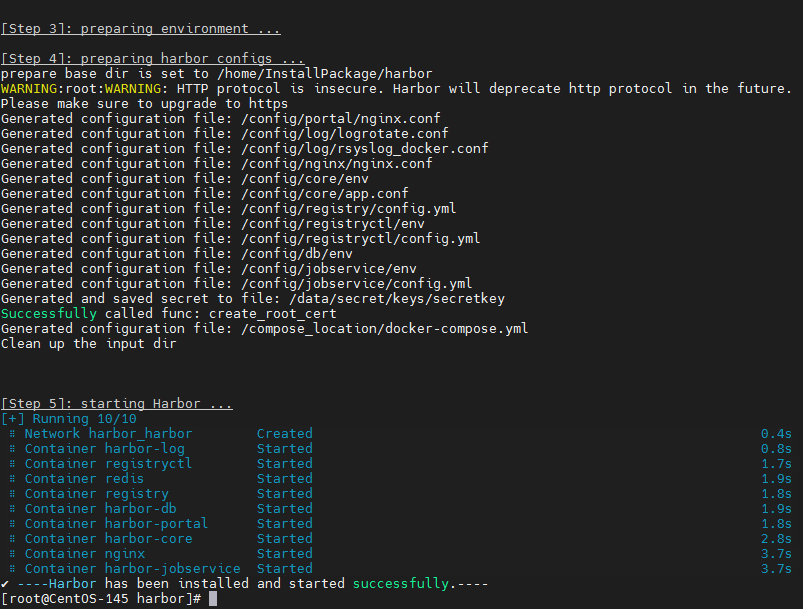This screenshot has width=803, height=609.
Task: Click the path /config/log/rsyslog_docker.conf
Action: point(365,149)
